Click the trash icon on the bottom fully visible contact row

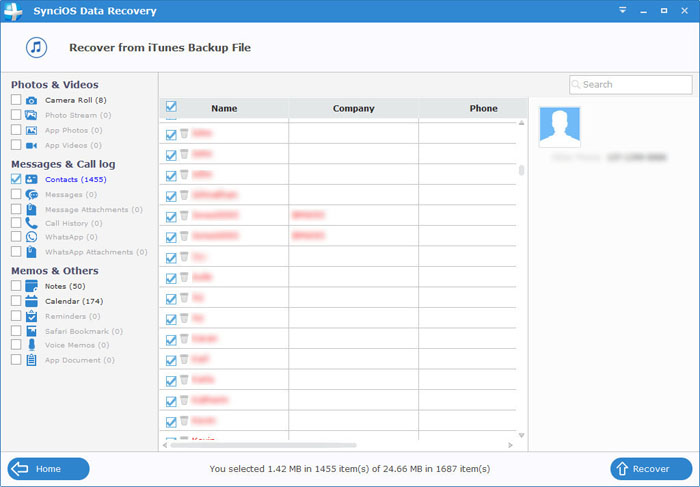click(x=184, y=420)
